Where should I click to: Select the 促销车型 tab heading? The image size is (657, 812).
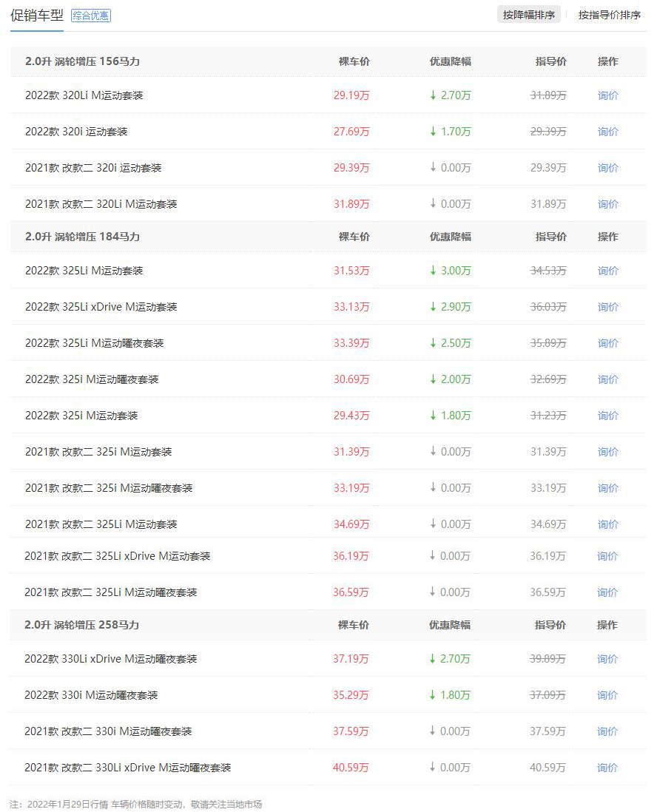coord(37,16)
